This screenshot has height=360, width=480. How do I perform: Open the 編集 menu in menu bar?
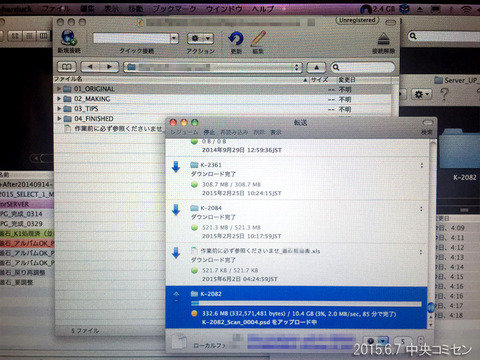[x=87, y=9]
